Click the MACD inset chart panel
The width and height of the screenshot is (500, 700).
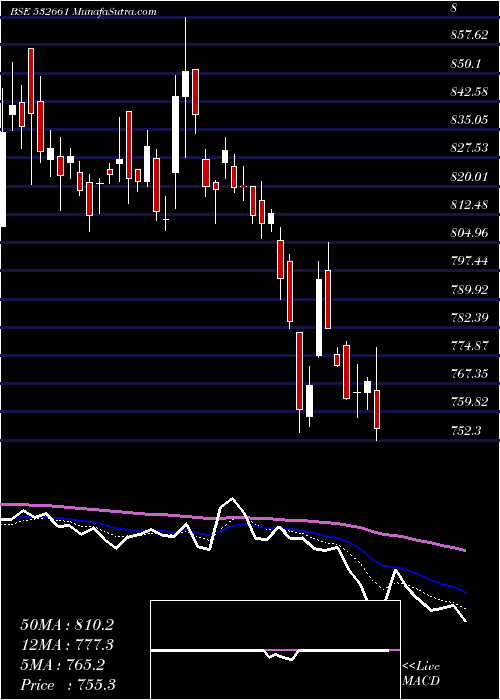tap(275, 650)
